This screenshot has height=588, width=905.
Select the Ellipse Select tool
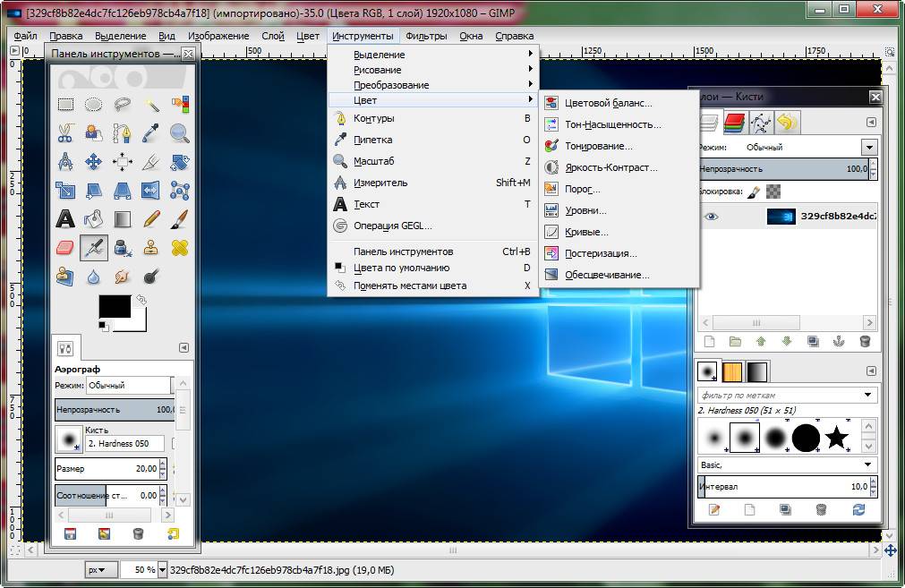[93, 105]
